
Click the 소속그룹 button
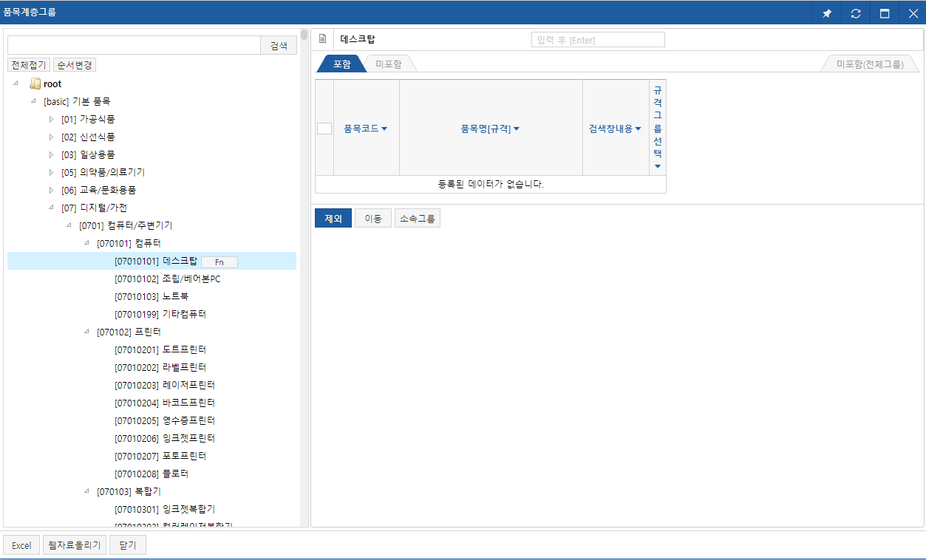pos(418,218)
